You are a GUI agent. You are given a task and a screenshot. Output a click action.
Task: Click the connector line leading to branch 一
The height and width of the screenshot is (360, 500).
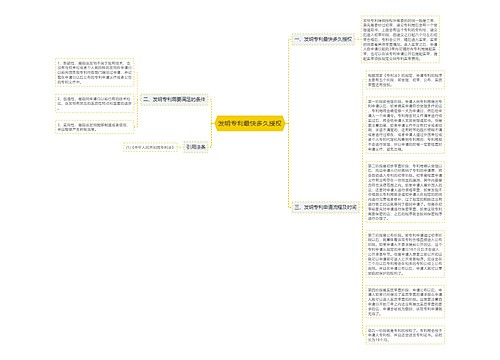tap(289, 82)
